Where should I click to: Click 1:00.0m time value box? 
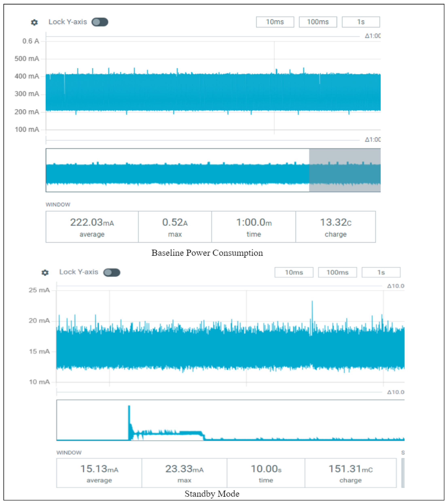tap(253, 227)
